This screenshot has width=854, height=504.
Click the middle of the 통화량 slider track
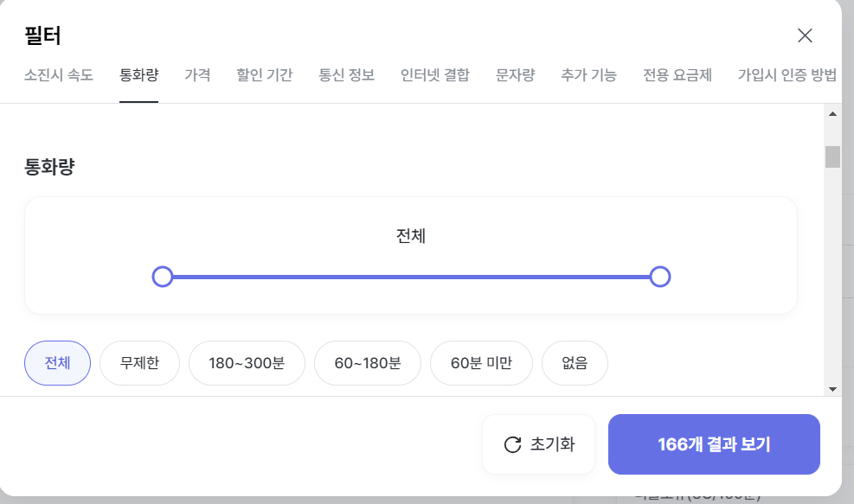pyautogui.click(x=411, y=277)
